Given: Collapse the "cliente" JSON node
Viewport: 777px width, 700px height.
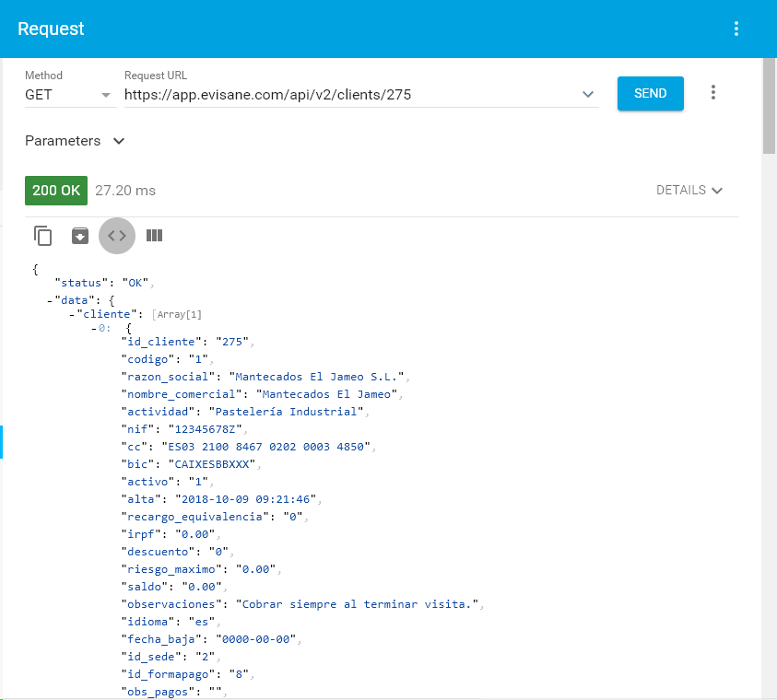Looking at the screenshot, I should pos(72,315).
